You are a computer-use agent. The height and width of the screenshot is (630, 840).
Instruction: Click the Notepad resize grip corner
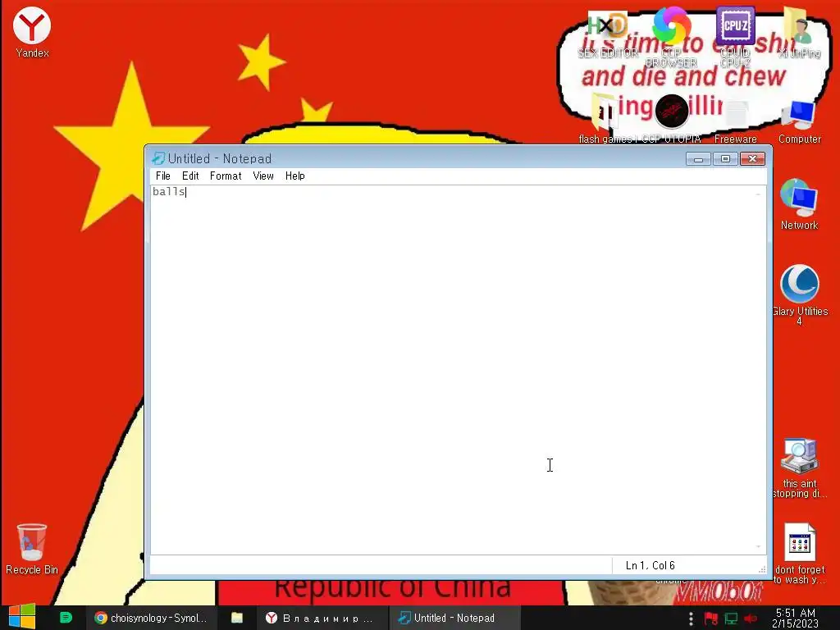pyautogui.click(x=762, y=569)
